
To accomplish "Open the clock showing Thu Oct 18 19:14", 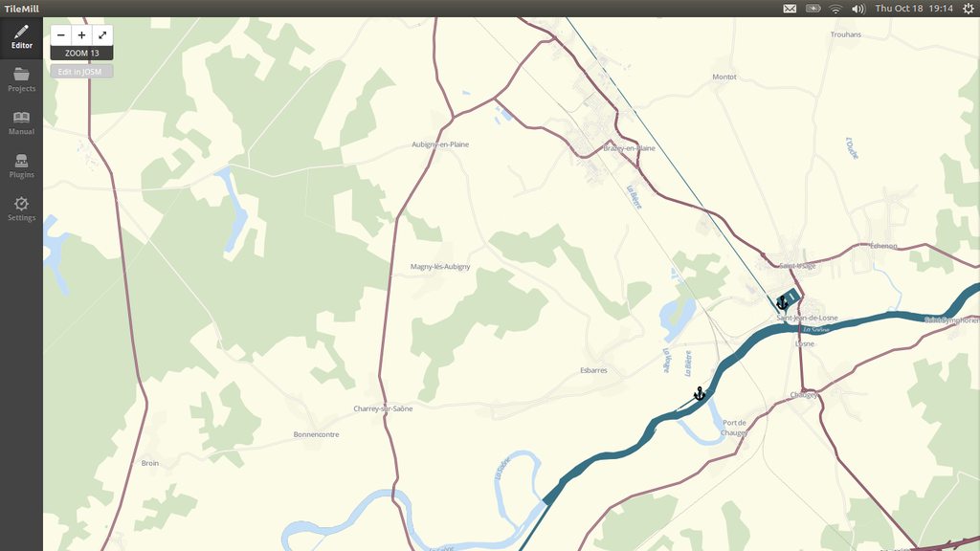I will point(914,9).
